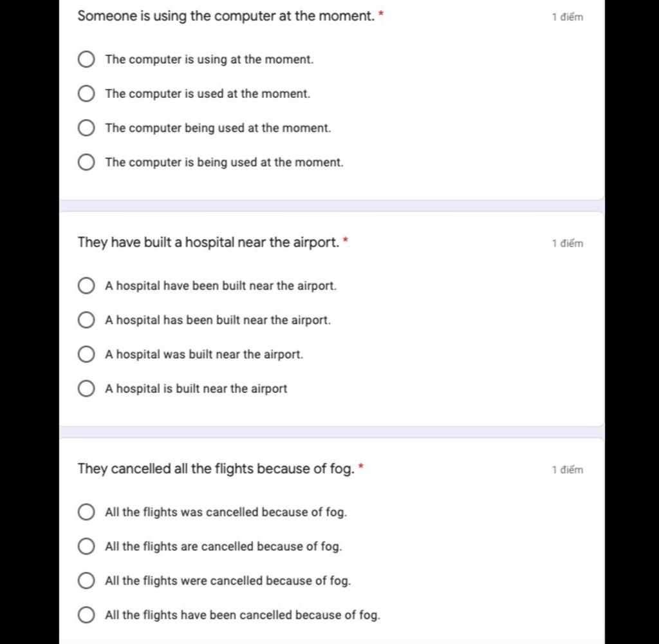Click the question "They cancelled all the flights"
Viewport: 659px width, 644px height.
tap(216, 469)
